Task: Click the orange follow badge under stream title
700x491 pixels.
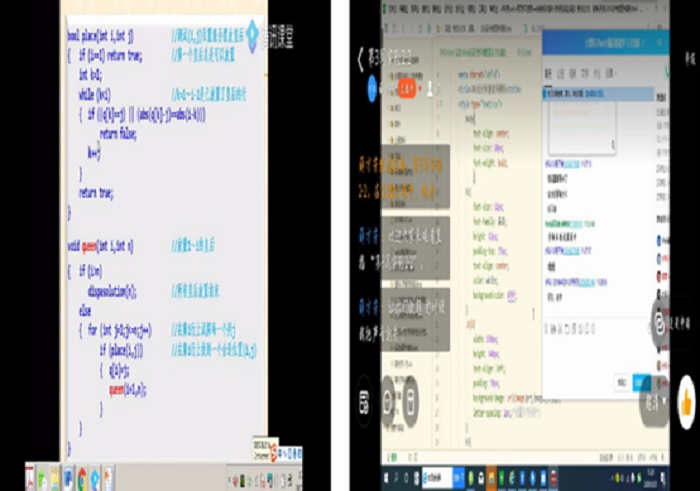Action: click(406, 89)
